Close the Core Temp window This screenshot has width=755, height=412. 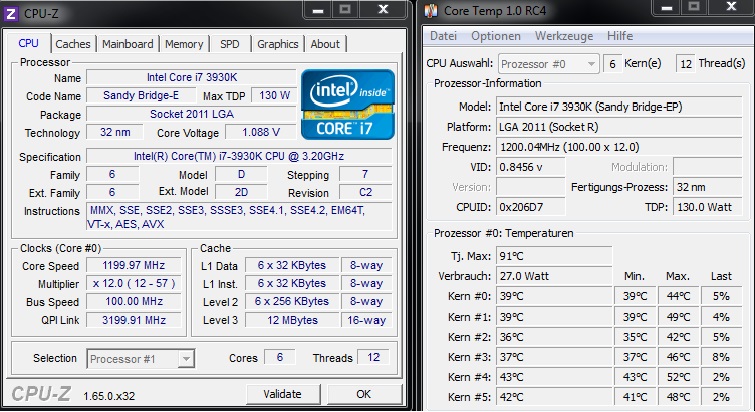(x=731, y=7)
